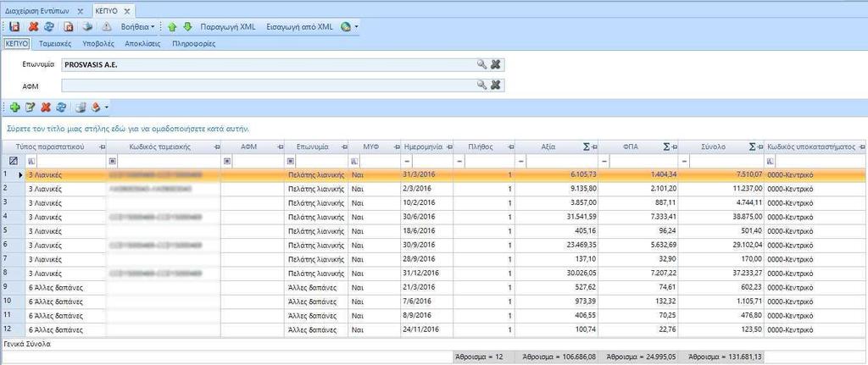
Task: Pin the Κωδικός υποκαταστήματος column
Action: point(862,147)
